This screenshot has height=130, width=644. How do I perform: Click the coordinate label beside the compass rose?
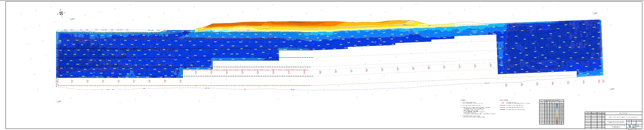72,19
